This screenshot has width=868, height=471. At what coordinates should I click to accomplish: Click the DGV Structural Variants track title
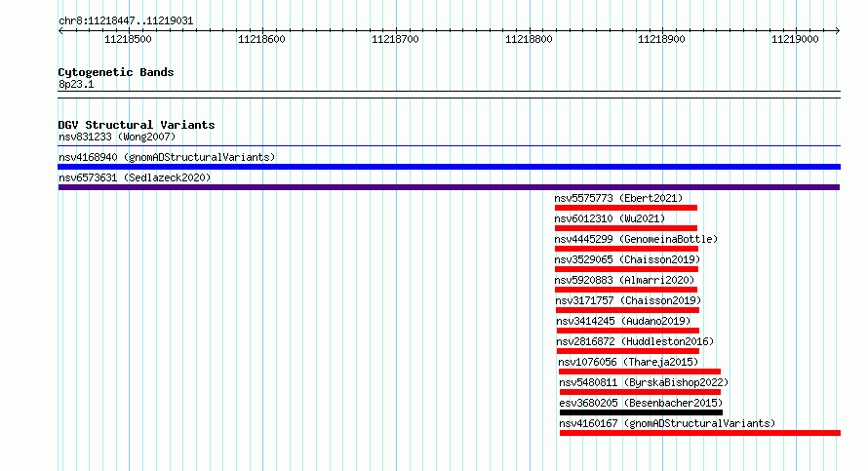[x=137, y=125]
